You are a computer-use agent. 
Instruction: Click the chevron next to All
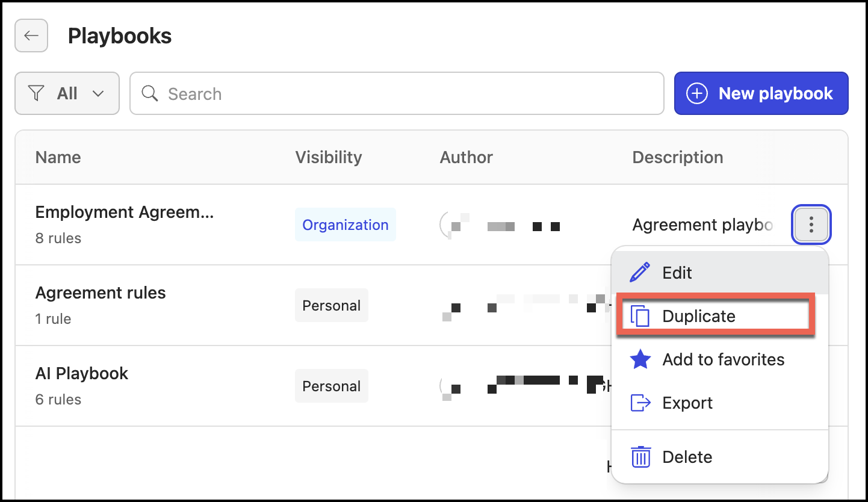98,94
